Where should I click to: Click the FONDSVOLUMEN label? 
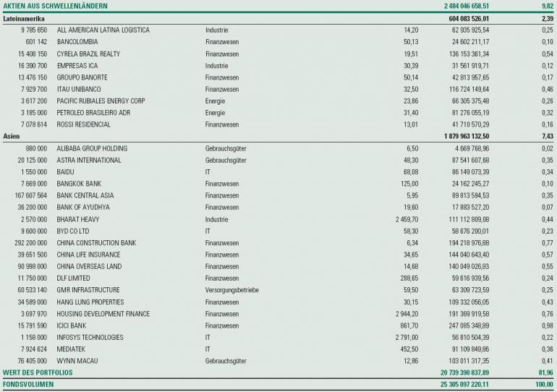tap(28, 384)
